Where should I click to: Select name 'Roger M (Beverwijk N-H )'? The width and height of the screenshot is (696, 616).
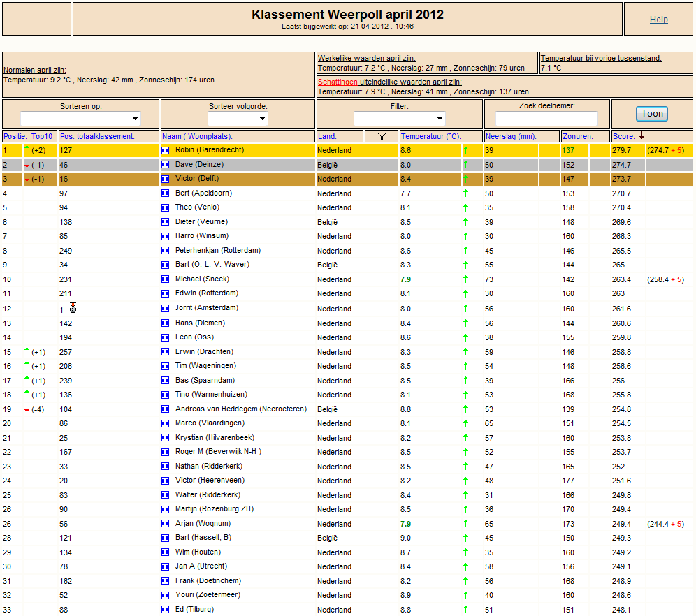click(x=219, y=451)
